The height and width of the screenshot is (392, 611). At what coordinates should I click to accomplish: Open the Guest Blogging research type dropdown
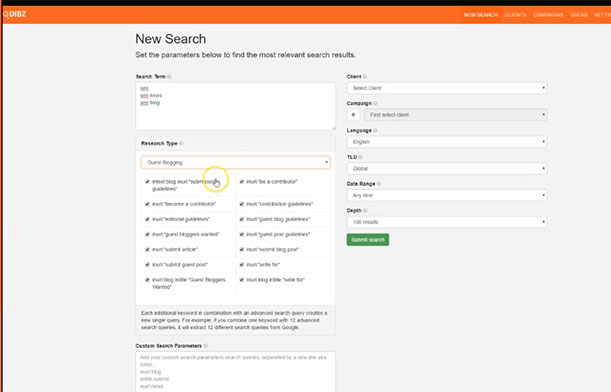(x=236, y=162)
